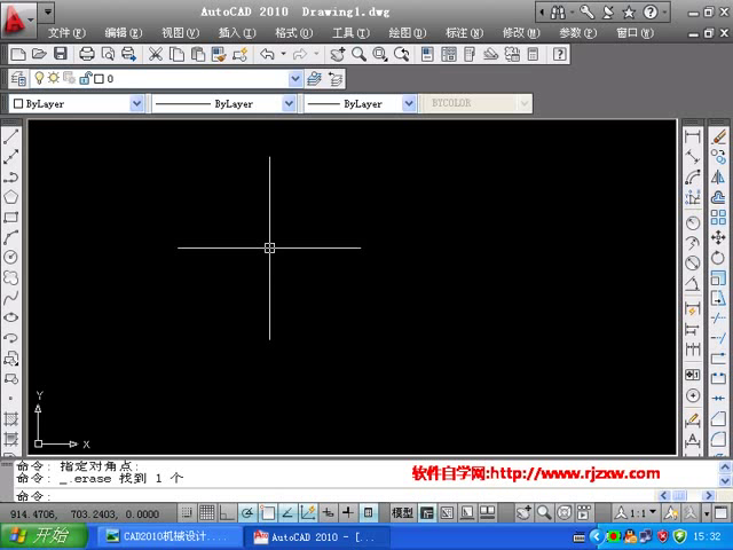Select the Polygon draw tool

click(x=11, y=197)
